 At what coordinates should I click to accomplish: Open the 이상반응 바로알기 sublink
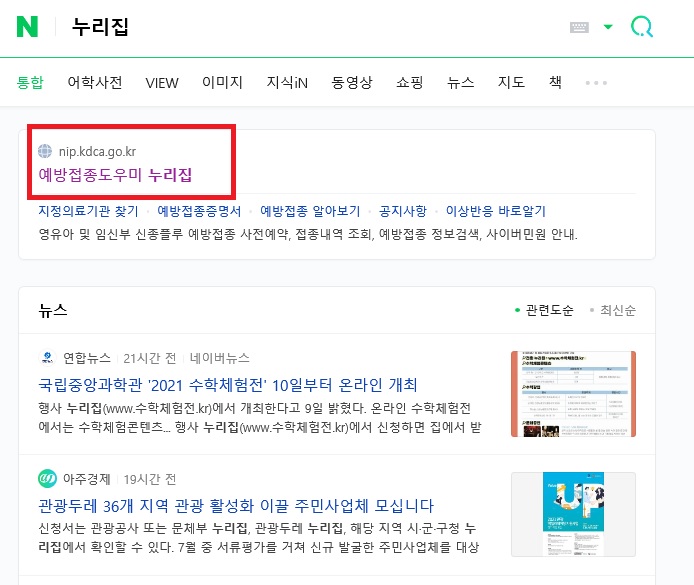[x=496, y=211]
